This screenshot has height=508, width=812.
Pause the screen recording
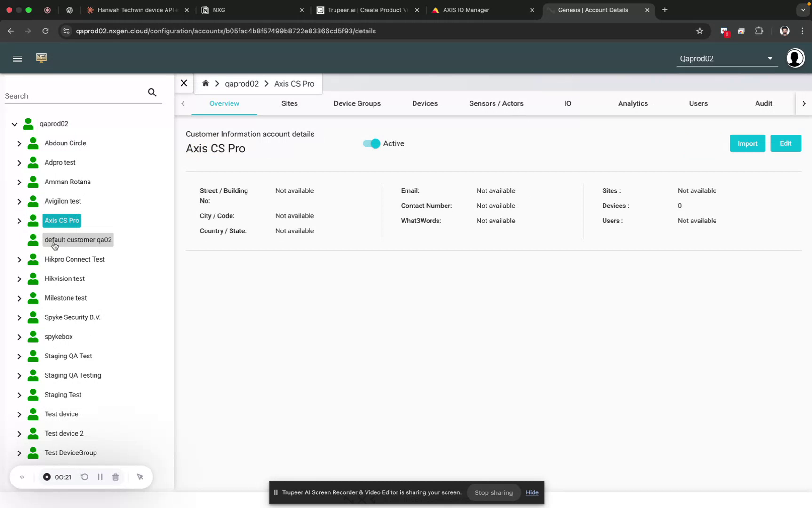[100, 476]
